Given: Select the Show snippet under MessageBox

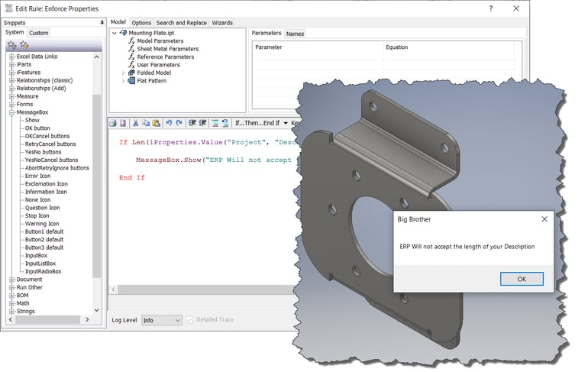Looking at the screenshot, I should point(32,121).
